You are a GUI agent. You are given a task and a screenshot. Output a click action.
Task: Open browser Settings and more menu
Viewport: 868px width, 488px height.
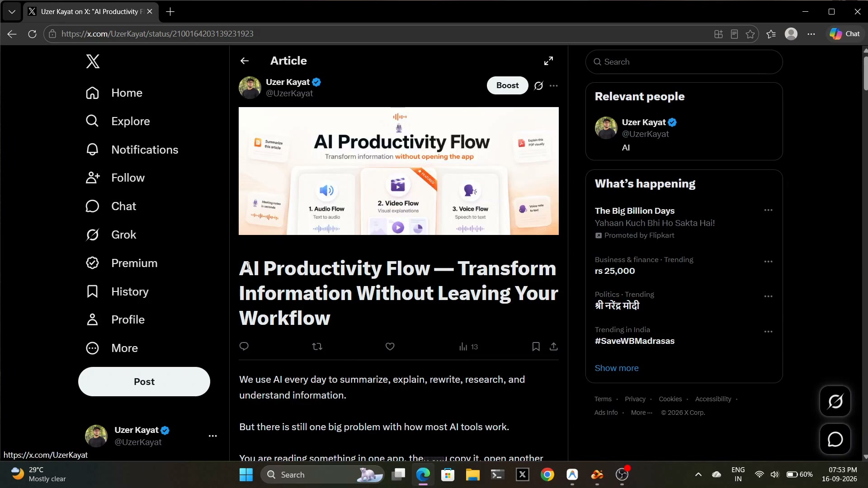pyautogui.click(x=811, y=34)
